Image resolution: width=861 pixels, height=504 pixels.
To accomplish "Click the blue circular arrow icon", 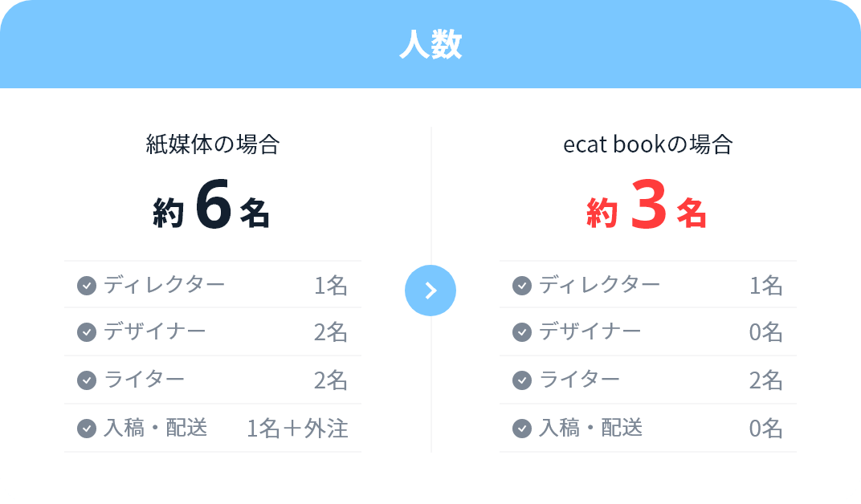I will coord(430,291).
